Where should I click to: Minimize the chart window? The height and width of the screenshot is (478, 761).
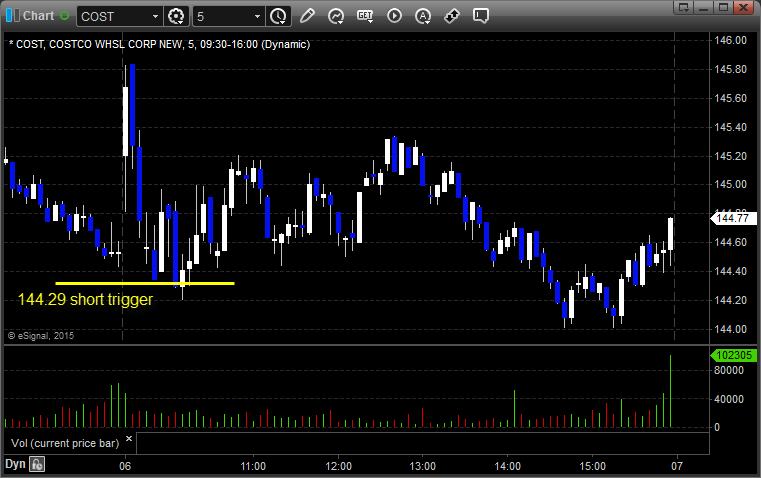point(704,7)
